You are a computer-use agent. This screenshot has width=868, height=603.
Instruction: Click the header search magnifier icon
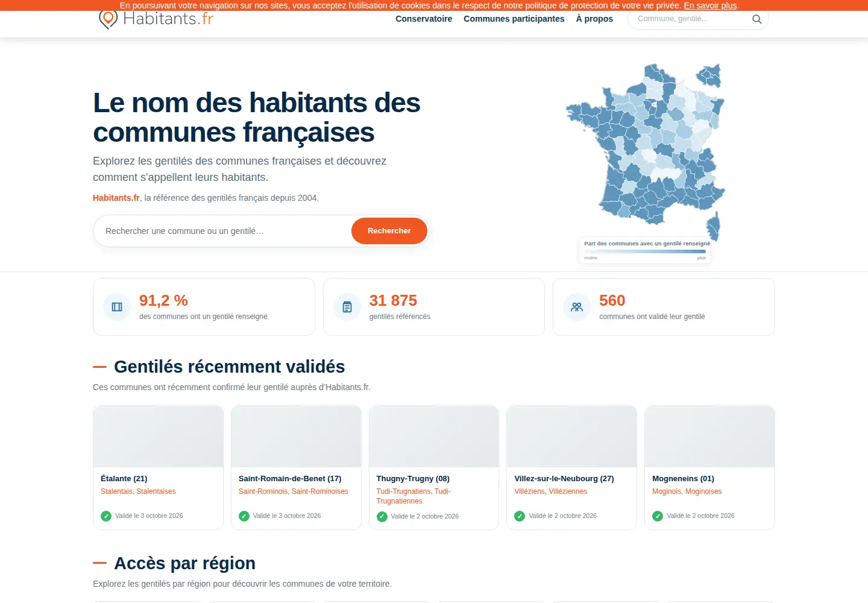click(x=756, y=19)
